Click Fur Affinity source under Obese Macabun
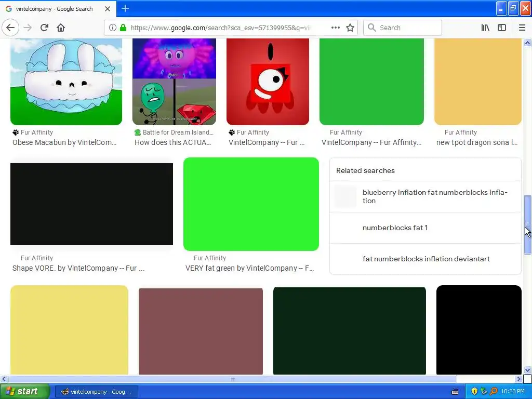 click(37, 132)
